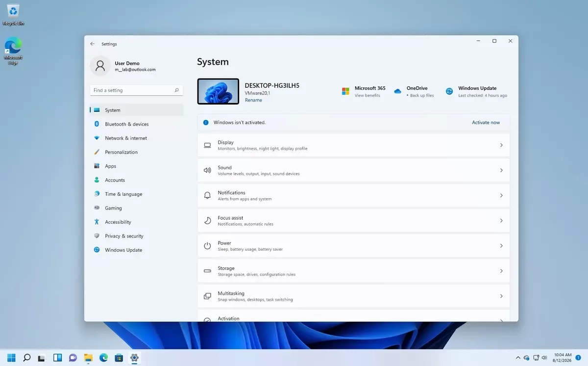The height and width of the screenshot is (366, 588).
Task: Expand the Display row chevron
Action: (x=501, y=145)
